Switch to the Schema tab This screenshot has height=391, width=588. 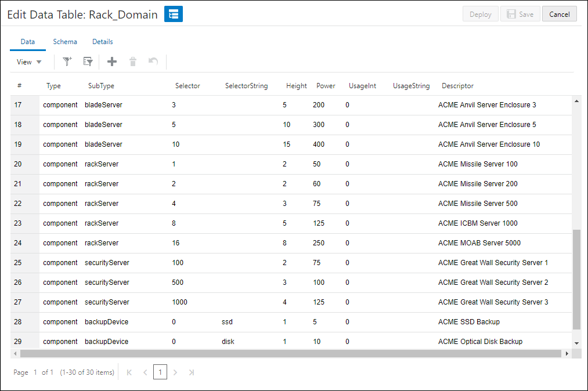pyautogui.click(x=65, y=41)
